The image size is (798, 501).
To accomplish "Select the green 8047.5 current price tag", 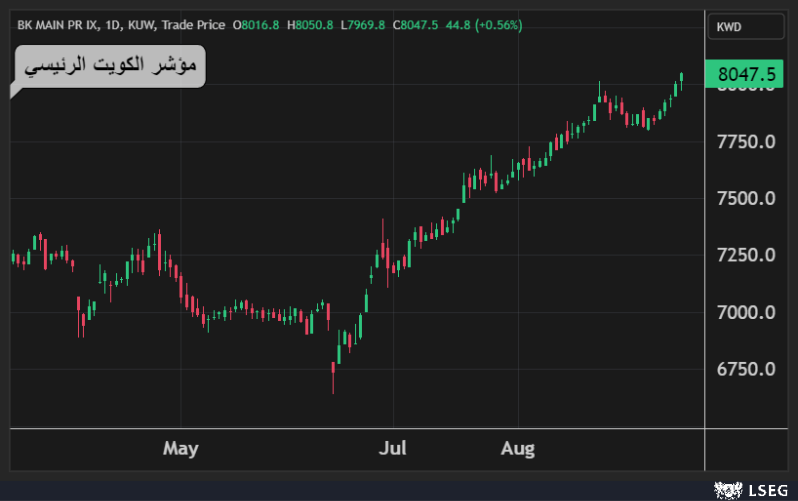I will pos(746,74).
